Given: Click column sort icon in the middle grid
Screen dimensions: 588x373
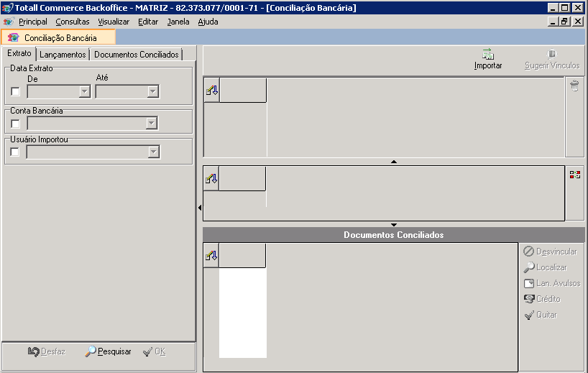Looking at the screenshot, I should click(x=211, y=179).
